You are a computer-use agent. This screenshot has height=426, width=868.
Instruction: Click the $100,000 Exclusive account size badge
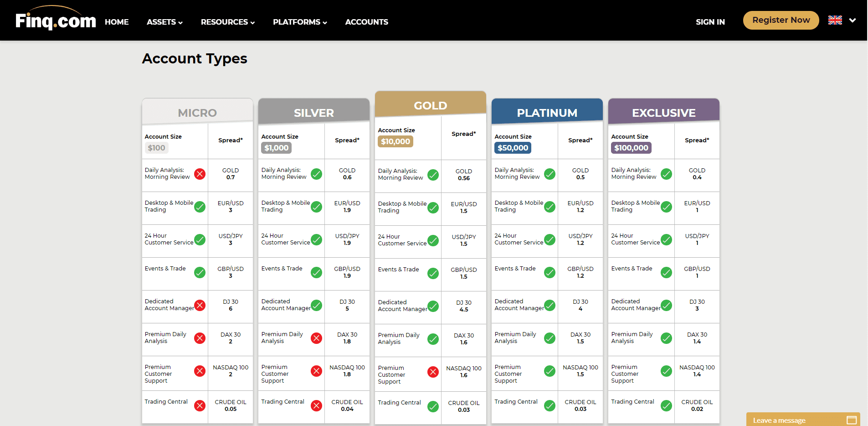[631, 148]
